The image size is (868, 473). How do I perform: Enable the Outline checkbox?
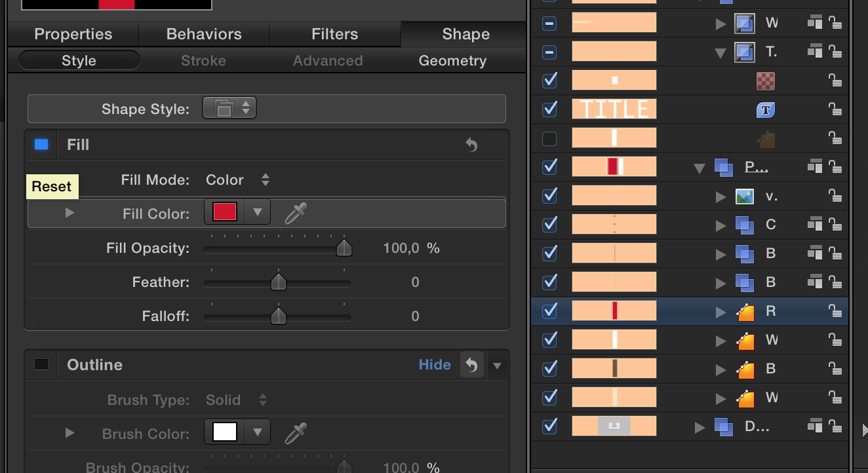coord(41,365)
